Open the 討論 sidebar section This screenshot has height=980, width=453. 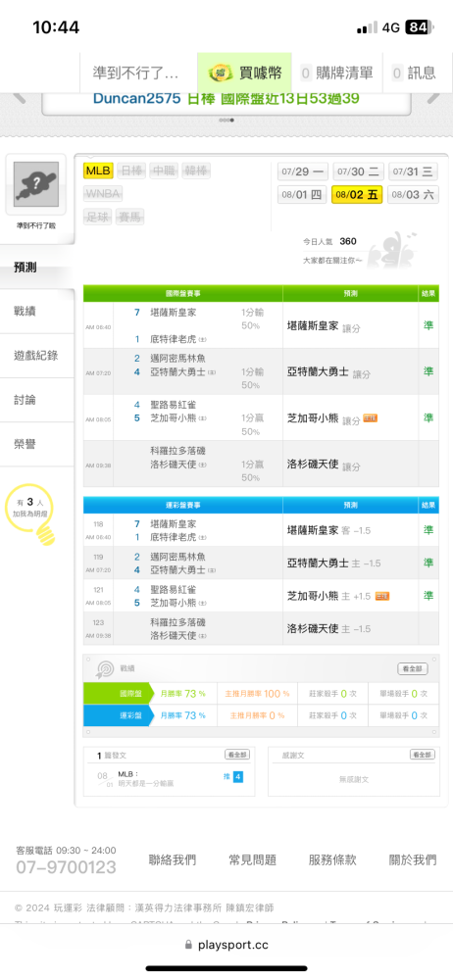coord(37,400)
